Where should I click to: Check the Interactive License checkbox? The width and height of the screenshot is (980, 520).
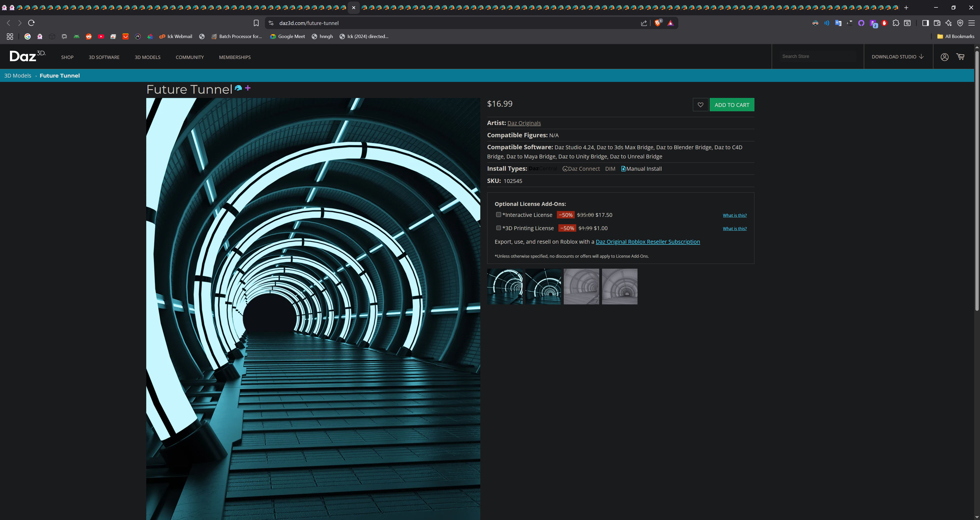(x=498, y=215)
